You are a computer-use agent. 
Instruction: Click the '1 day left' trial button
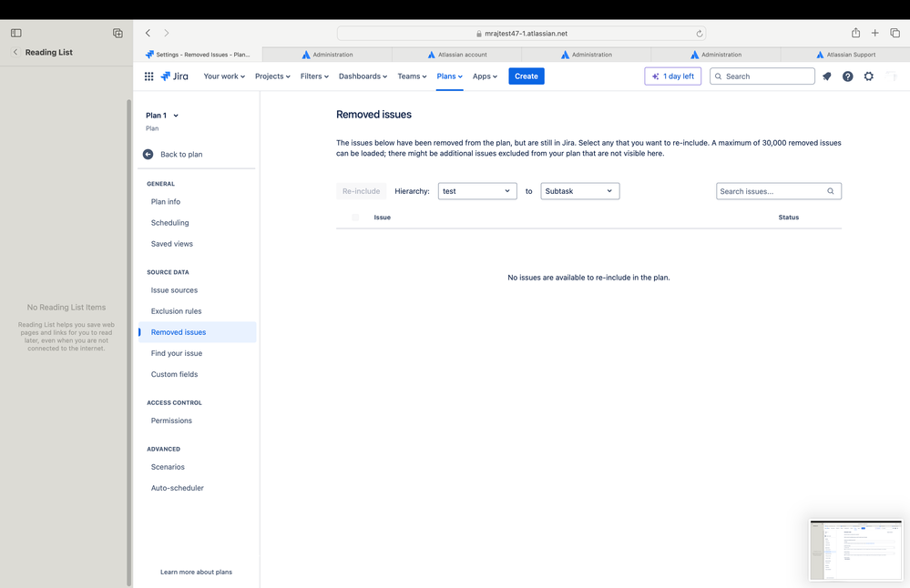[x=672, y=76]
